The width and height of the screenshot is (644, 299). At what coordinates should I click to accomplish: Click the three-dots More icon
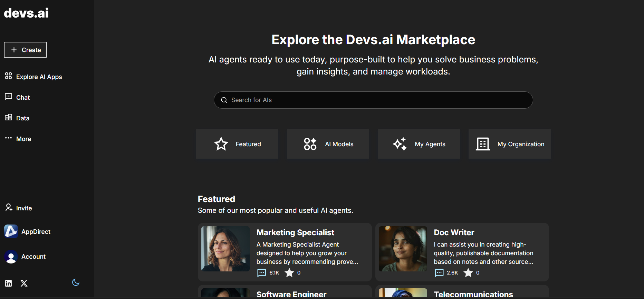[9, 138]
